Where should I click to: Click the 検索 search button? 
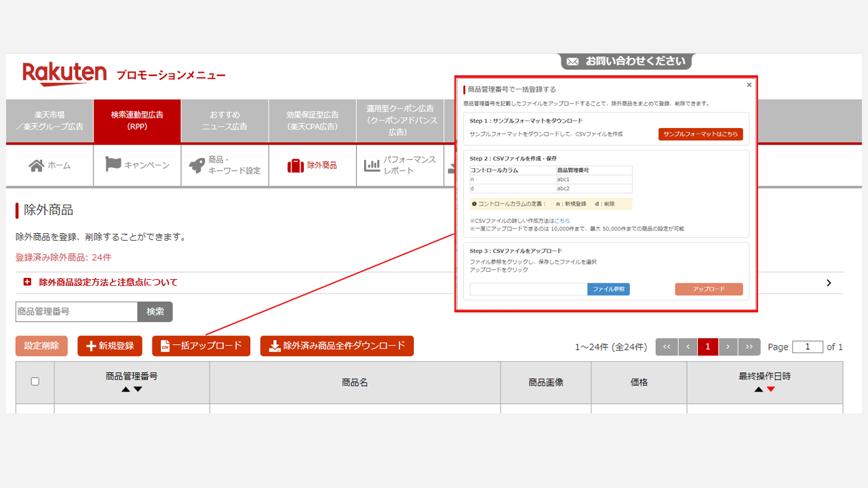coord(155,312)
